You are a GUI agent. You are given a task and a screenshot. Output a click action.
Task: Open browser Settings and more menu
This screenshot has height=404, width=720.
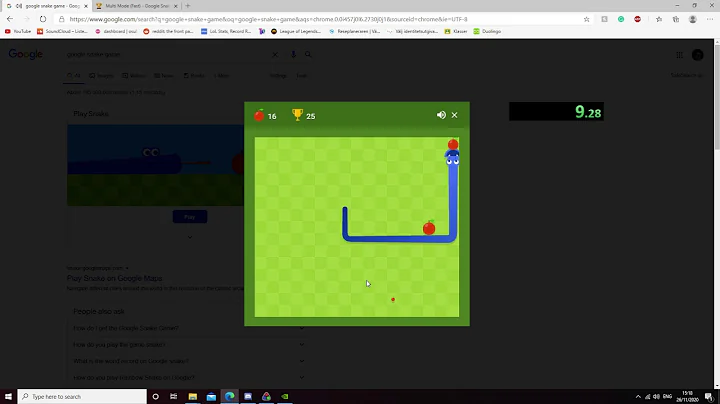click(x=710, y=19)
